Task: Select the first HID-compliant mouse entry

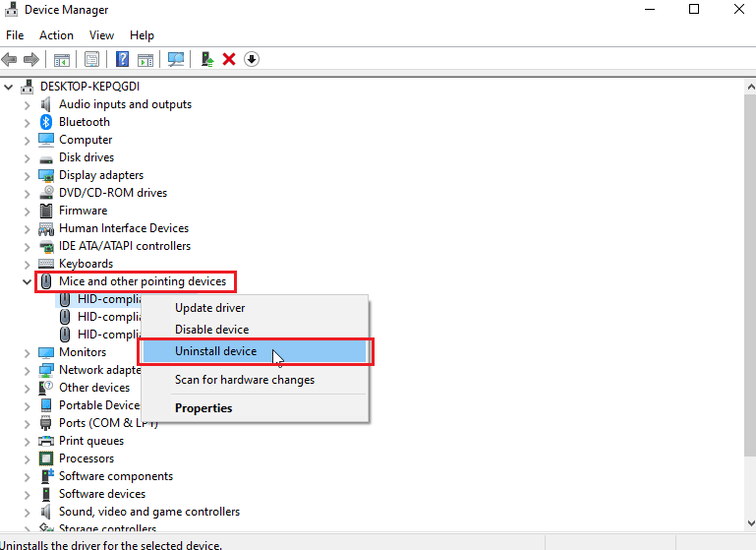Action: (x=108, y=299)
